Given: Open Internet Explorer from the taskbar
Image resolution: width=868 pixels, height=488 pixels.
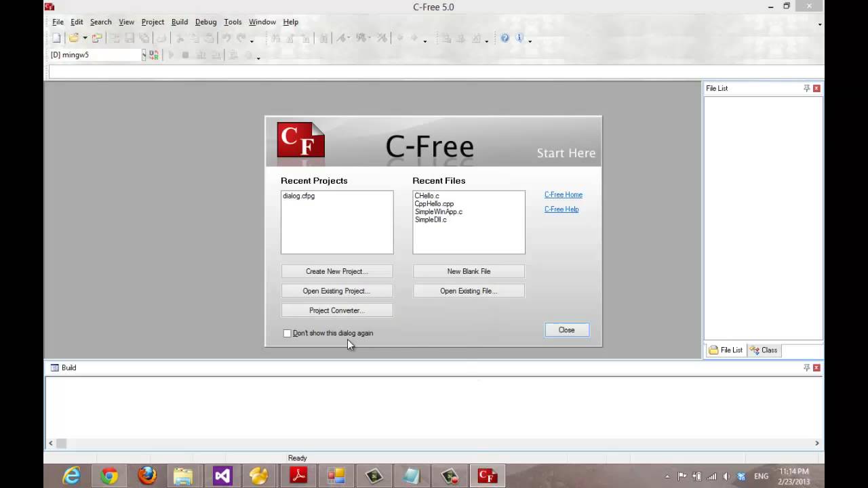Looking at the screenshot, I should (x=71, y=476).
